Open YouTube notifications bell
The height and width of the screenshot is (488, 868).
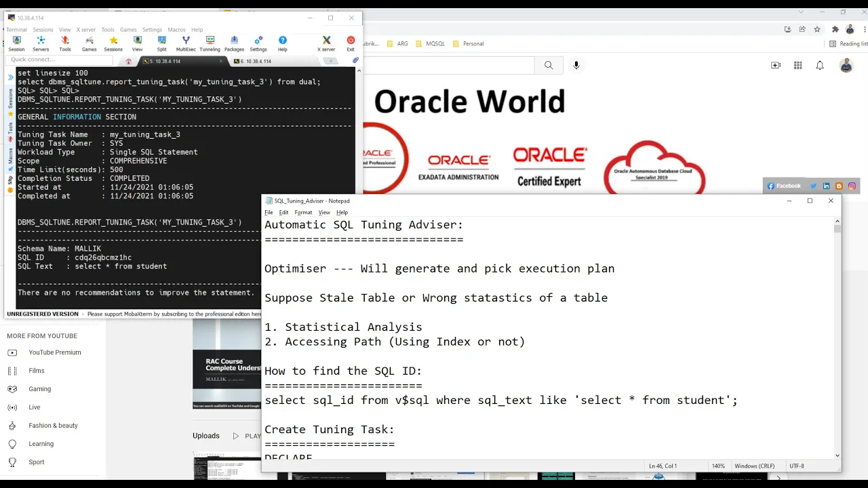pos(820,65)
